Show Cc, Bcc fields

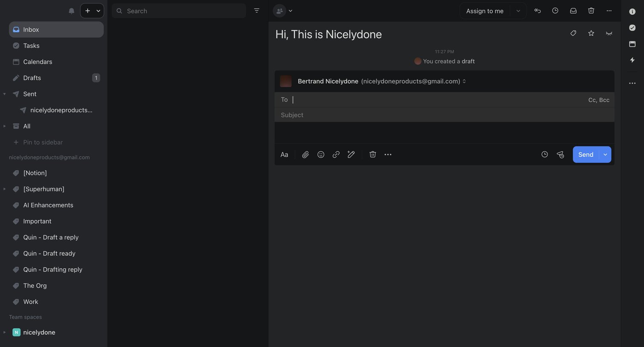pyautogui.click(x=599, y=100)
